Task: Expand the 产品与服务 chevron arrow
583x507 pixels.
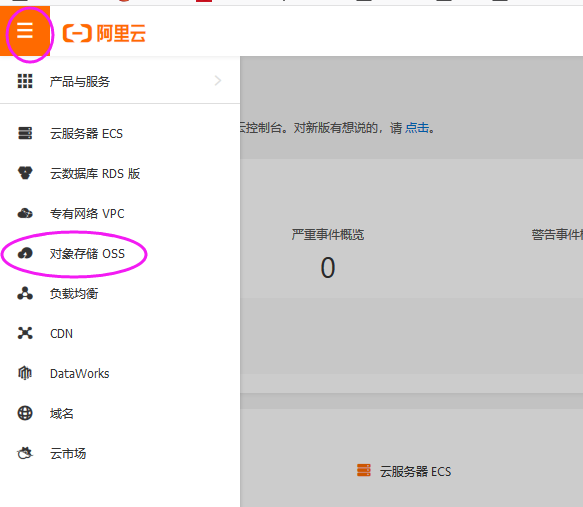Action: point(218,80)
